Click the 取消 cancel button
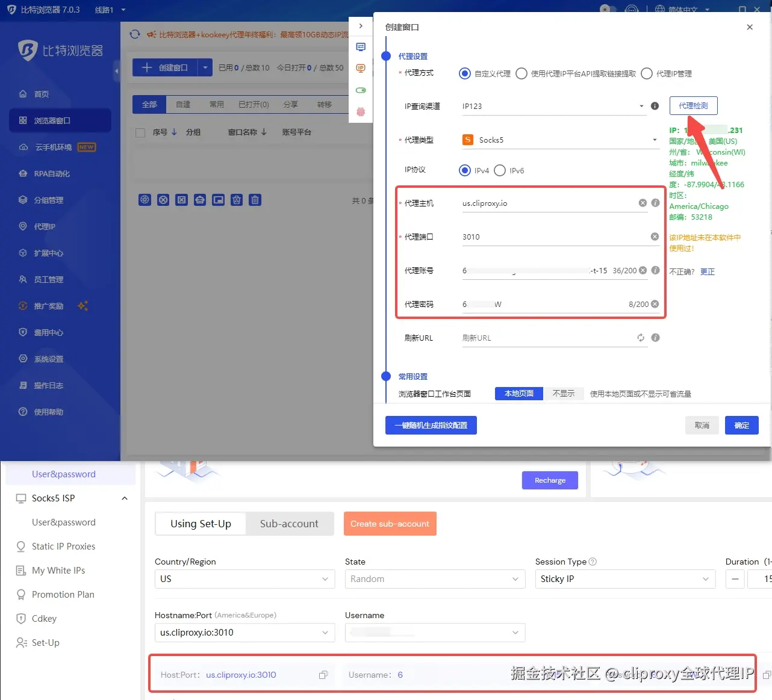The image size is (772, 700). (702, 426)
